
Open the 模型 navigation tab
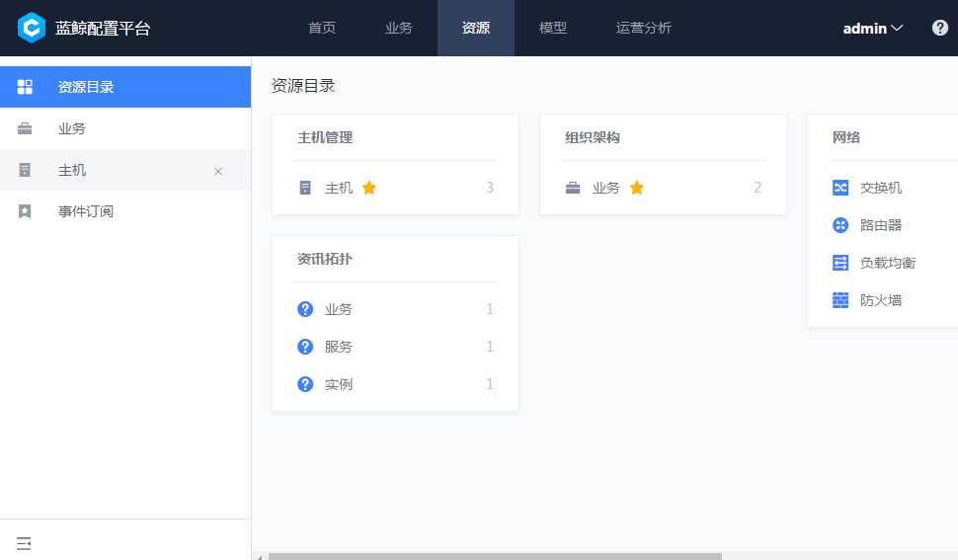pos(553,28)
